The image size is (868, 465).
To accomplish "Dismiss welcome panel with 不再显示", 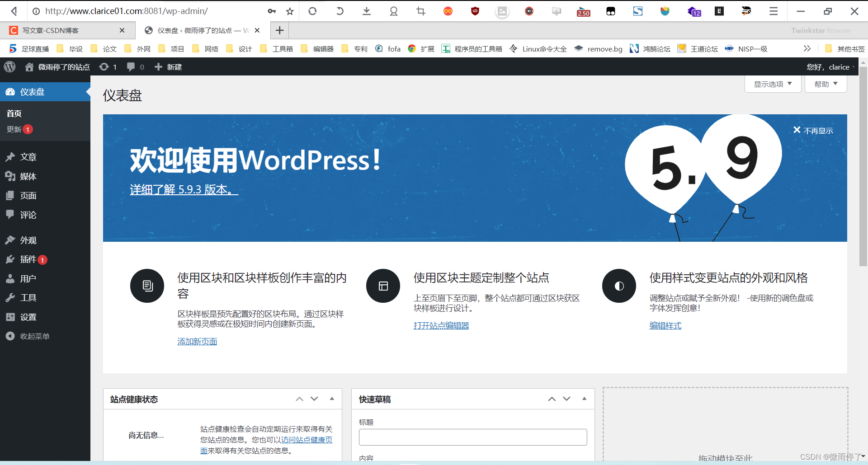I will 813,131.
